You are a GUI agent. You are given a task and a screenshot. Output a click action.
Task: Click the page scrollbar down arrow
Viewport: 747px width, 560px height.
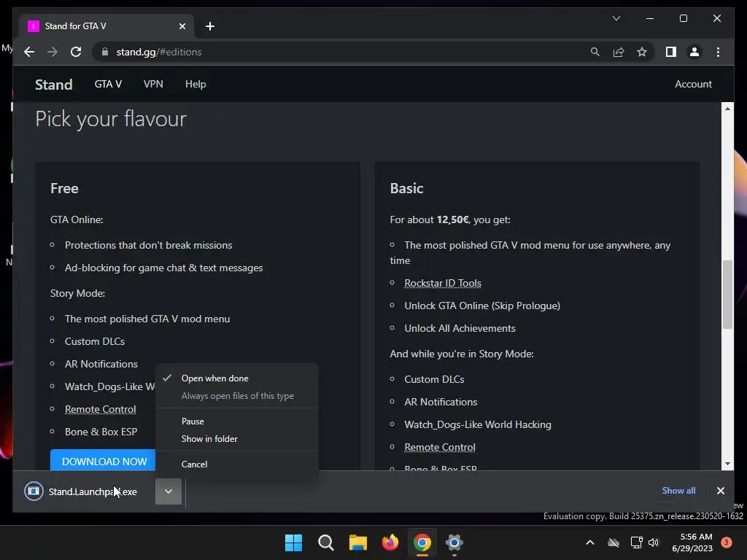tap(727, 464)
